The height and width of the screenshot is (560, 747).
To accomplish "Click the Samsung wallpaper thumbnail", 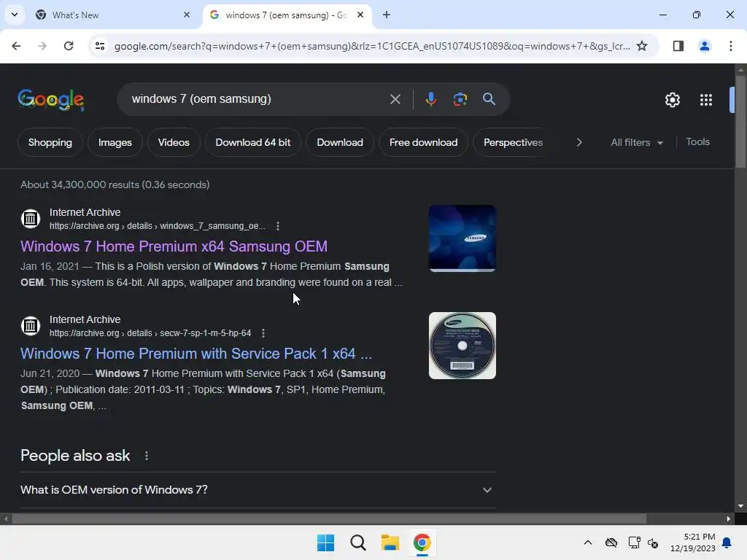I will click(x=462, y=238).
